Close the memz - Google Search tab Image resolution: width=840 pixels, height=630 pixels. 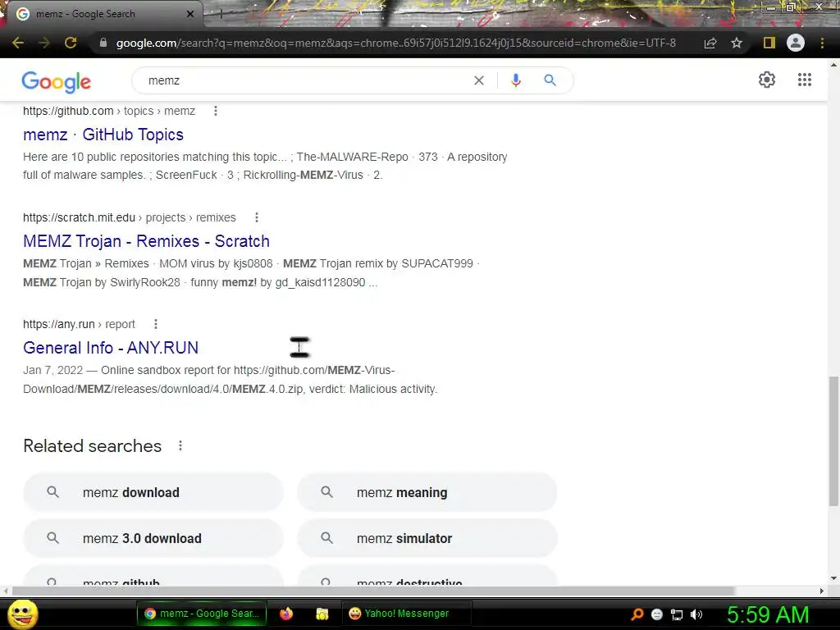190,14
